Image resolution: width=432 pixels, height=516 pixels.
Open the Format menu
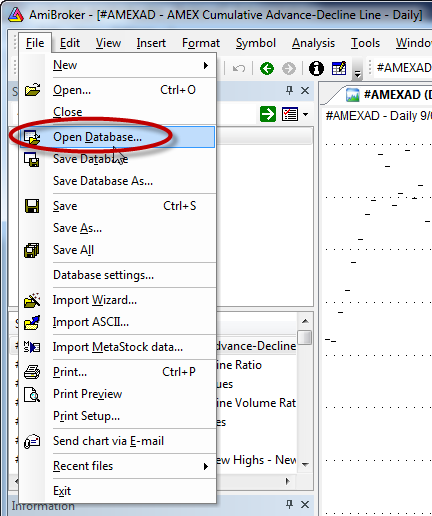[201, 43]
